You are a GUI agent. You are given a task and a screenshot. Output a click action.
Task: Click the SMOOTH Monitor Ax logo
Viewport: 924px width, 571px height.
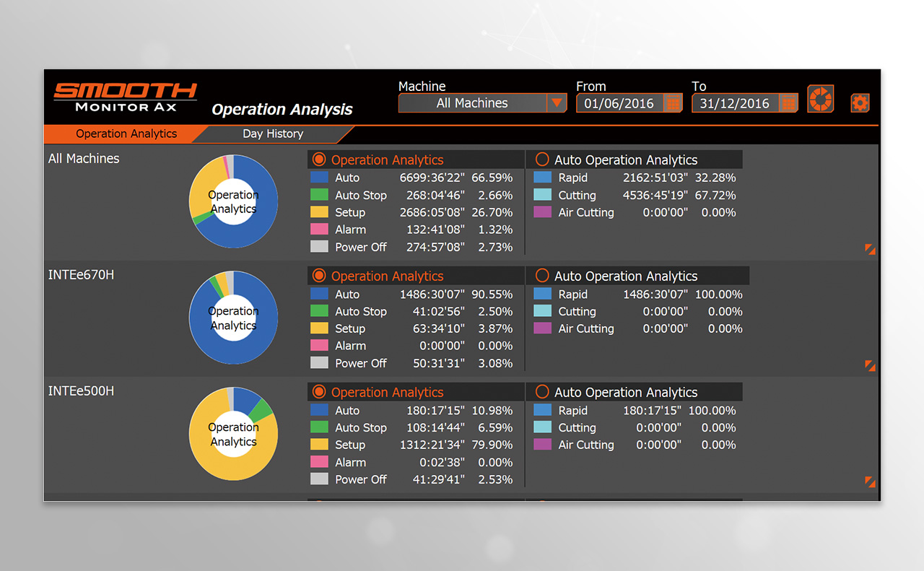pyautogui.click(x=124, y=95)
